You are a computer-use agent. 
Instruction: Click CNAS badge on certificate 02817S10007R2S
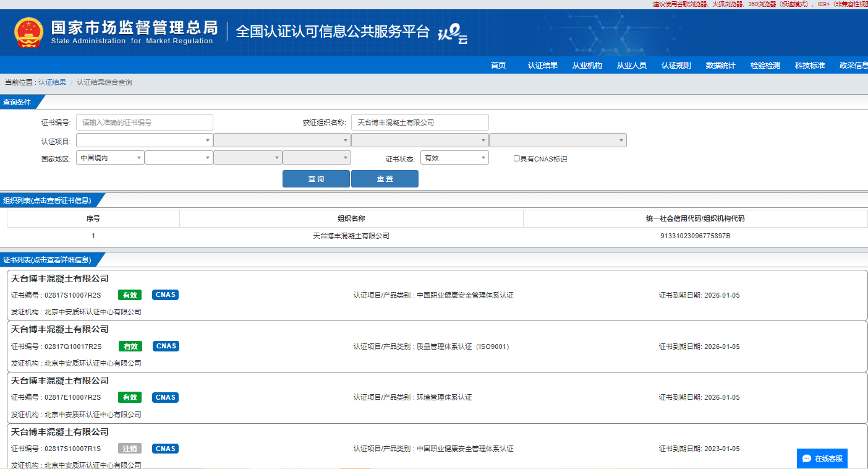[166, 295]
